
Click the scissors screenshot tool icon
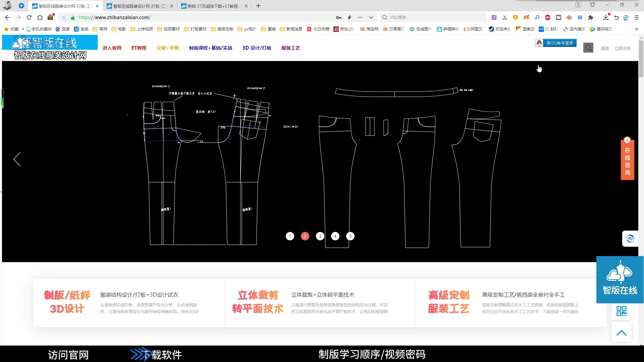(x=505, y=17)
